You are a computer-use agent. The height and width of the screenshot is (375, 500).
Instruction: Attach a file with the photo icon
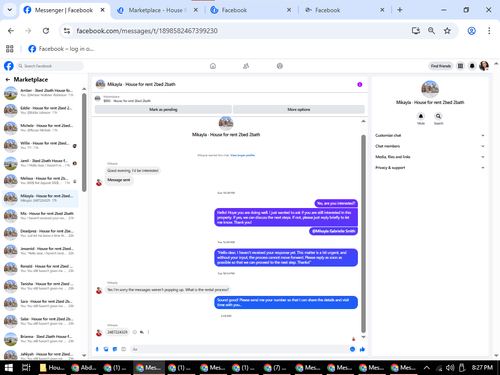106,349
